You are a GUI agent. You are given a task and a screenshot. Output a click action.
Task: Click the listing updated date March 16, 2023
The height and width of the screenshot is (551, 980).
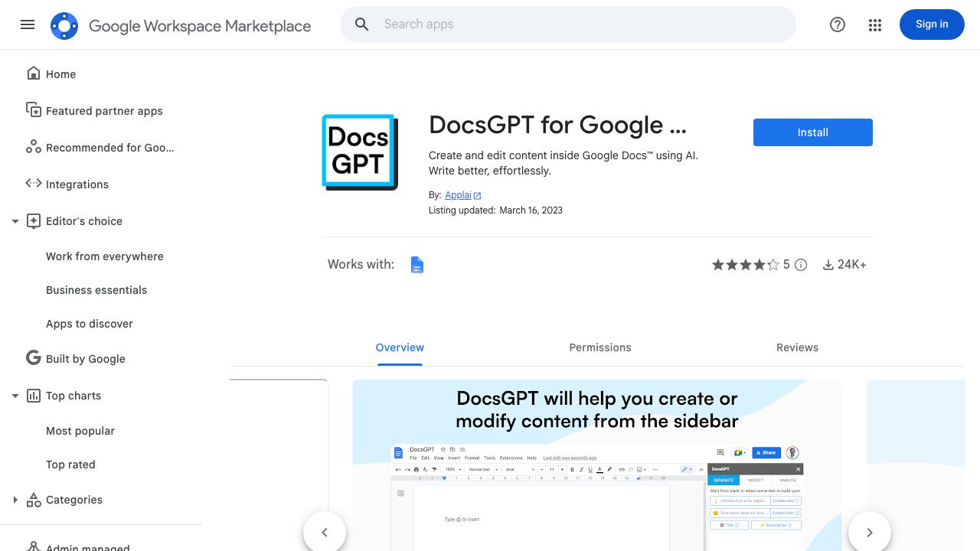tap(531, 210)
